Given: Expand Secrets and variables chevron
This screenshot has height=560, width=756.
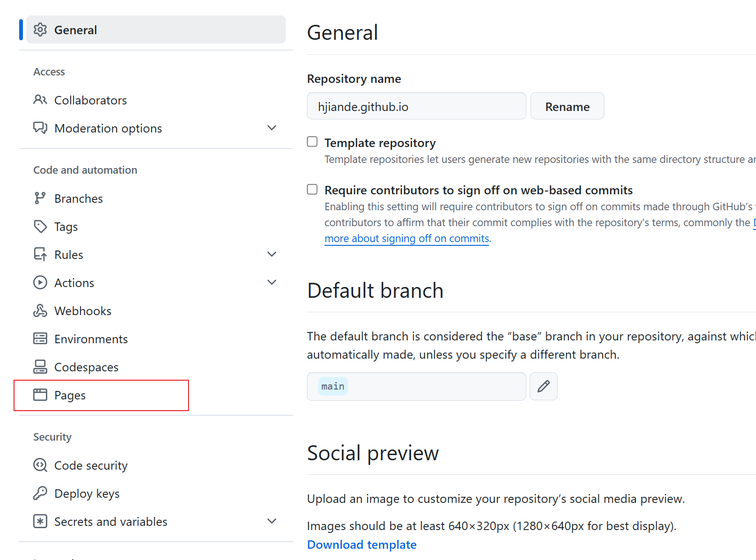Looking at the screenshot, I should click(271, 521).
